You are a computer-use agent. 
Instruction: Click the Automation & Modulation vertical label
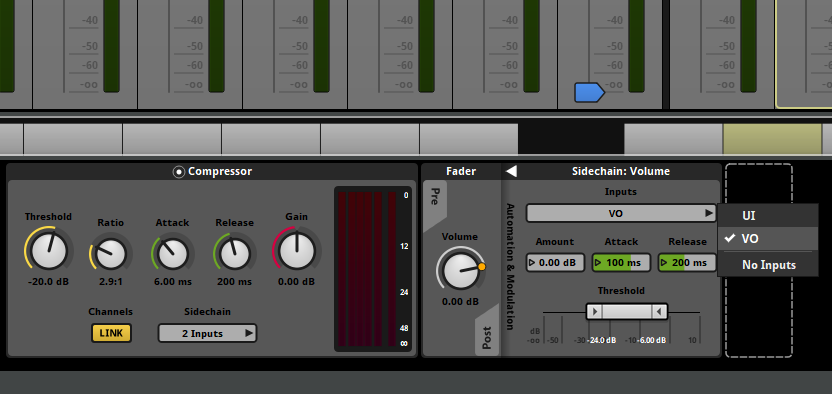(x=510, y=266)
